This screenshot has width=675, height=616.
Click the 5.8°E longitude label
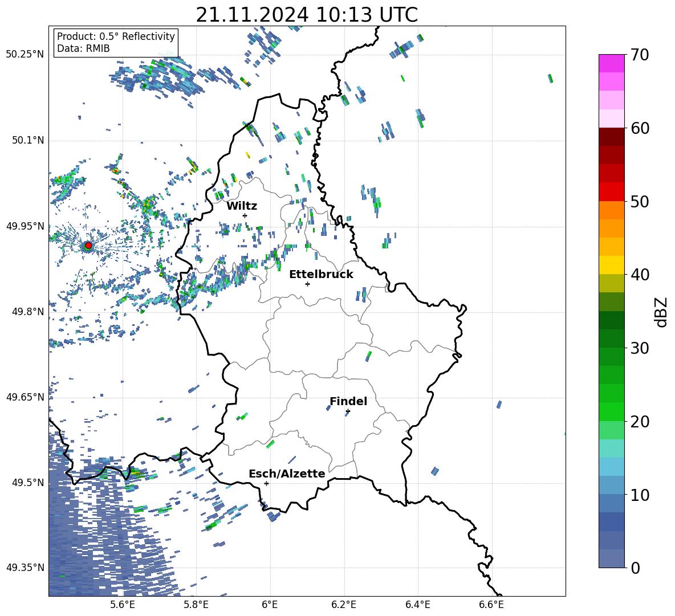[x=196, y=605]
